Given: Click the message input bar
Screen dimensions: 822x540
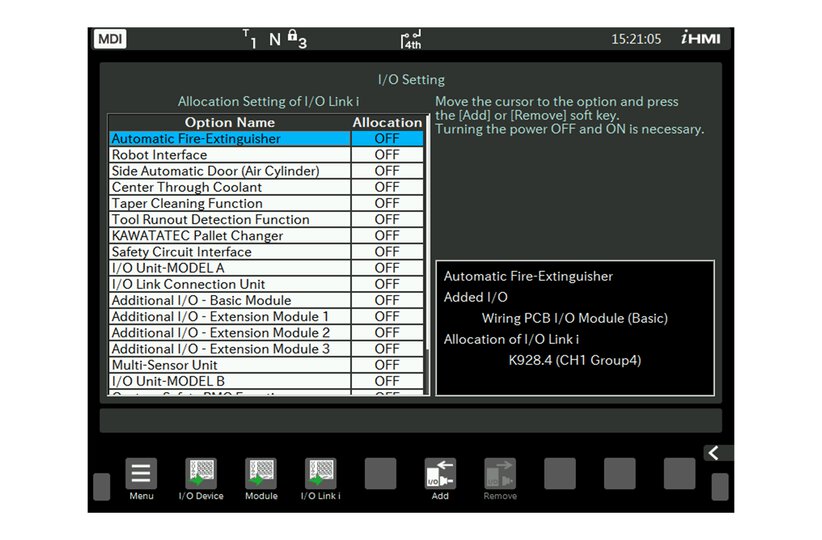Looking at the screenshot, I should tap(410, 420).
